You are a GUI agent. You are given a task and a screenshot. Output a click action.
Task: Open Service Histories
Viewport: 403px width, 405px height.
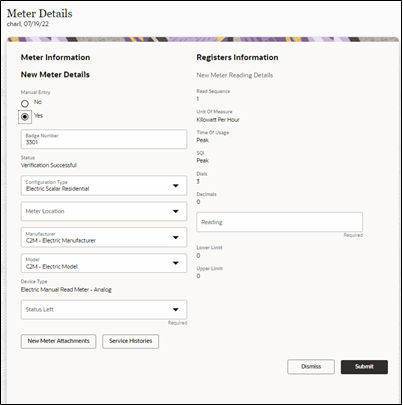(x=130, y=341)
